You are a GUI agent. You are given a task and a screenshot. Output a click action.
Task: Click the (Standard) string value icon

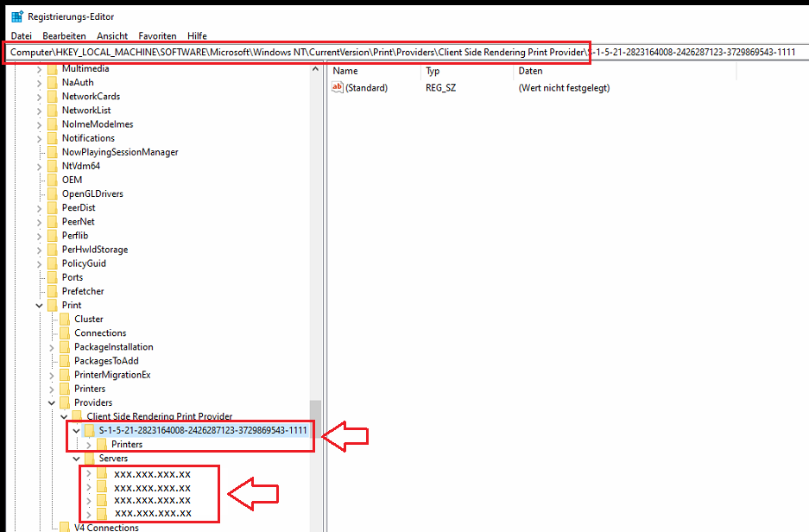pos(338,87)
